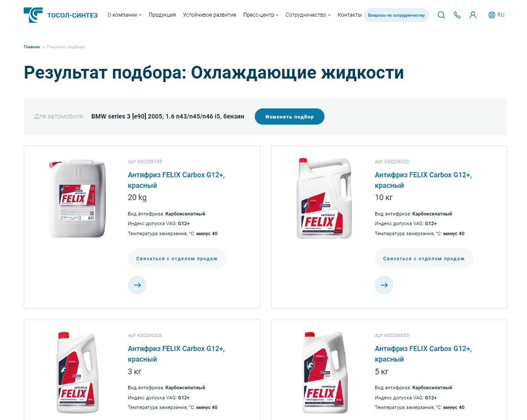Click the Изменить подбор button
Screen dimensions: 527x420
pos(289,117)
